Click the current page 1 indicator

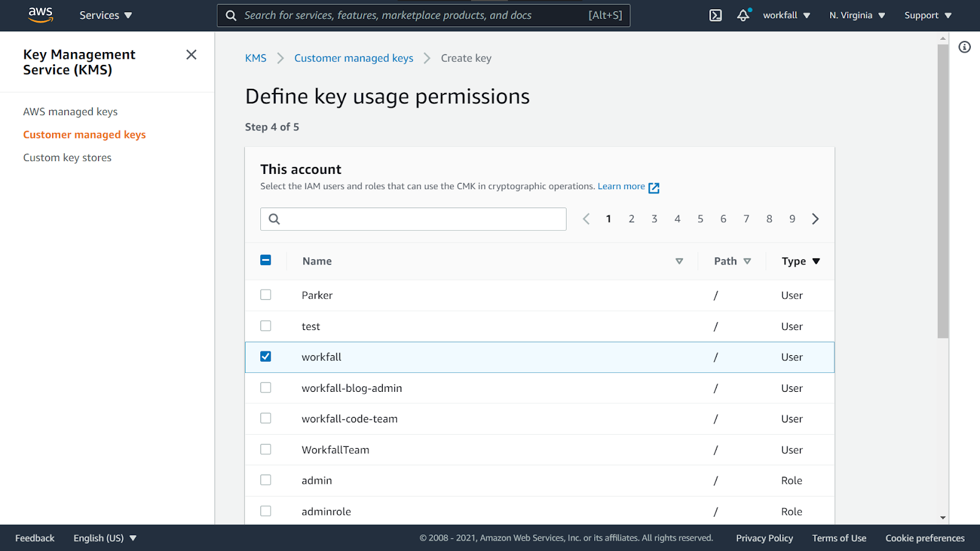pos(608,219)
